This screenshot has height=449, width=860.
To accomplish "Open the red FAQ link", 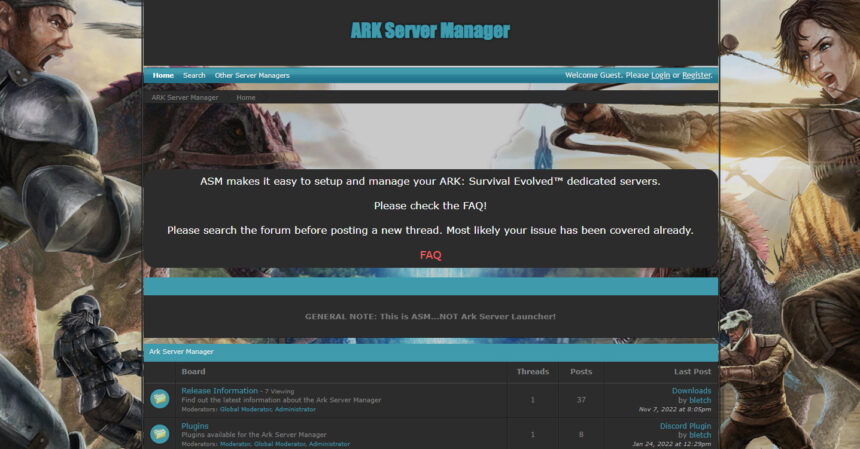I will (x=431, y=255).
